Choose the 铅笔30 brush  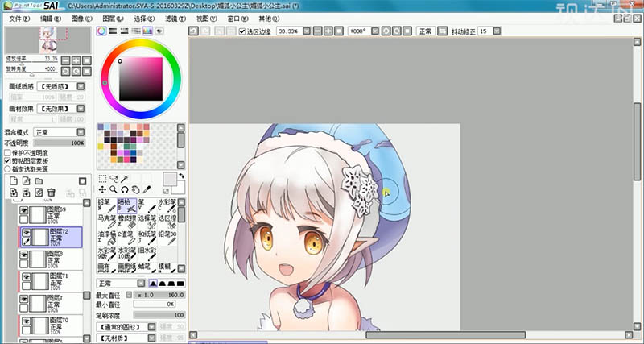[x=167, y=238]
